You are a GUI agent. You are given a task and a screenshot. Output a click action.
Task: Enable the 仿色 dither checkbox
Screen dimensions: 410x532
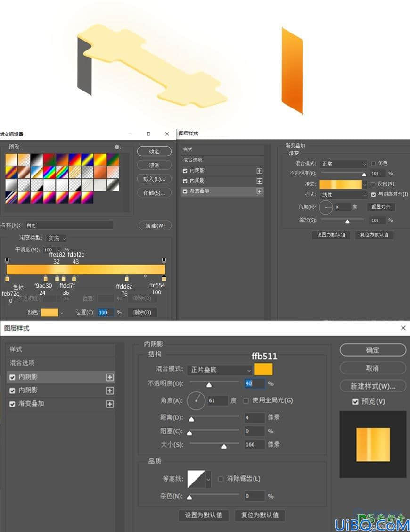click(373, 164)
